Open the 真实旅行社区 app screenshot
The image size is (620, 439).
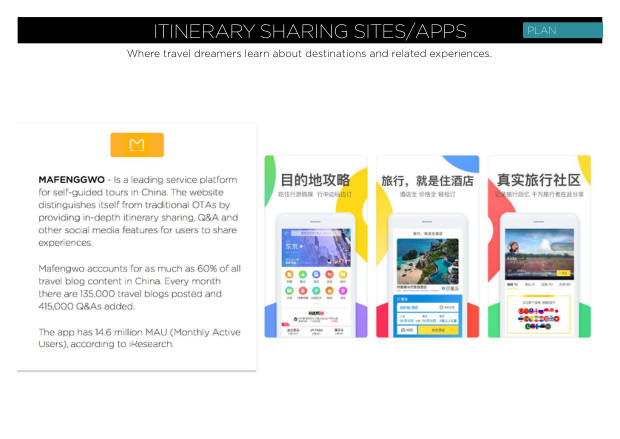click(x=539, y=246)
